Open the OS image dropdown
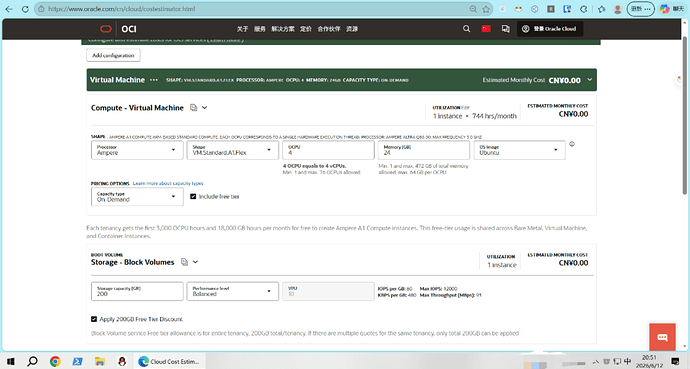Image resolution: width=690 pixels, height=369 pixels. (519, 150)
